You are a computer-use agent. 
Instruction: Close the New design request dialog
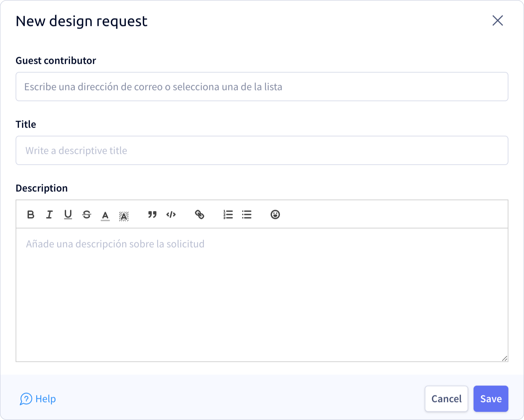pyautogui.click(x=497, y=21)
